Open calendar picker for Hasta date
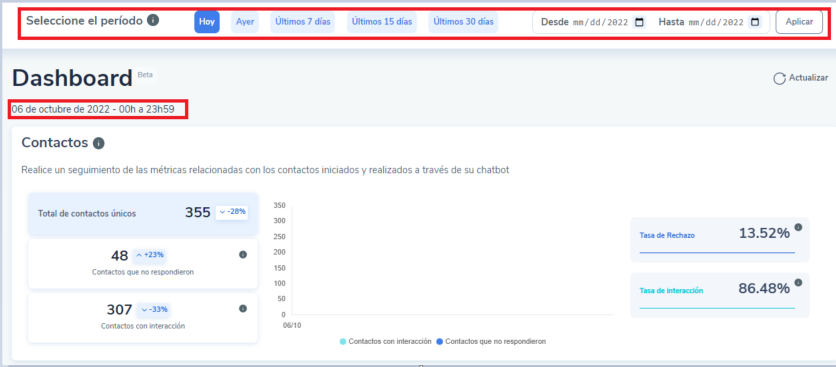Image resolution: width=836 pixels, height=367 pixels. pos(755,22)
